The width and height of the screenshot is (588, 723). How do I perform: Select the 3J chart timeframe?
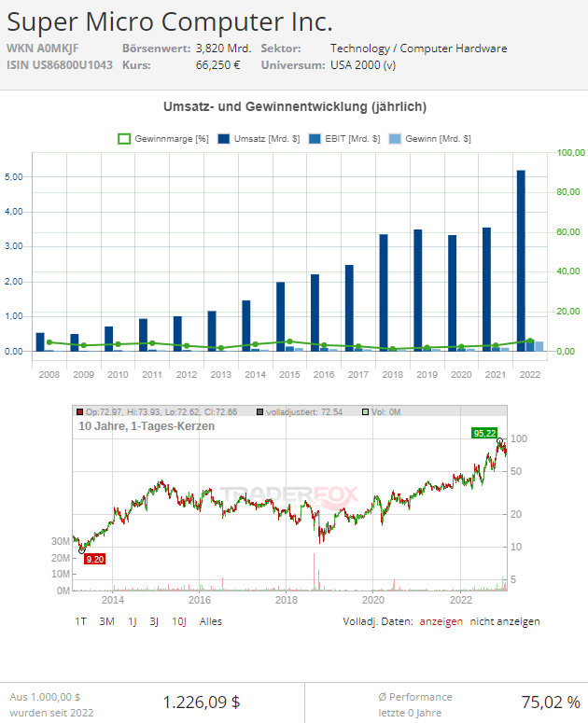click(154, 621)
